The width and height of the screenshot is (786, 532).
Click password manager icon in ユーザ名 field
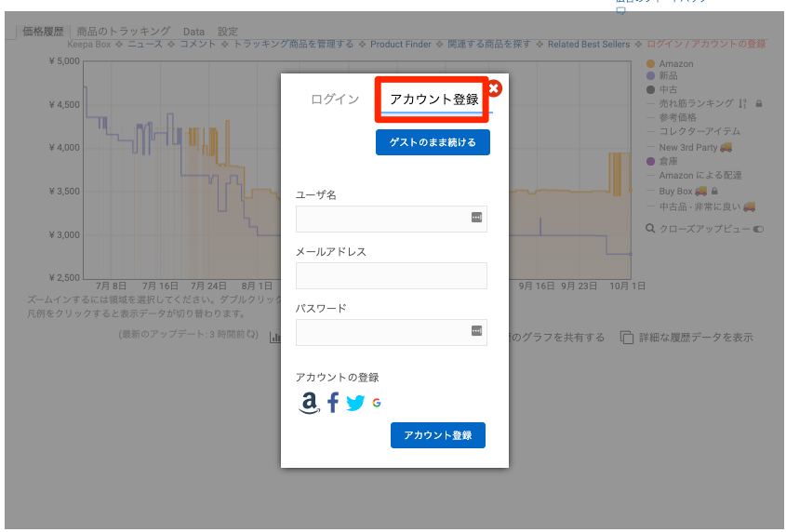tap(476, 217)
